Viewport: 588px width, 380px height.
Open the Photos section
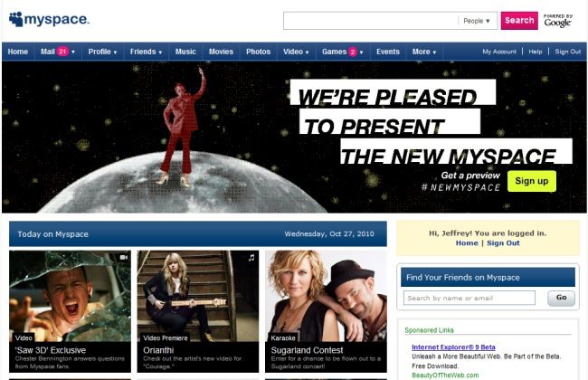[258, 52]
